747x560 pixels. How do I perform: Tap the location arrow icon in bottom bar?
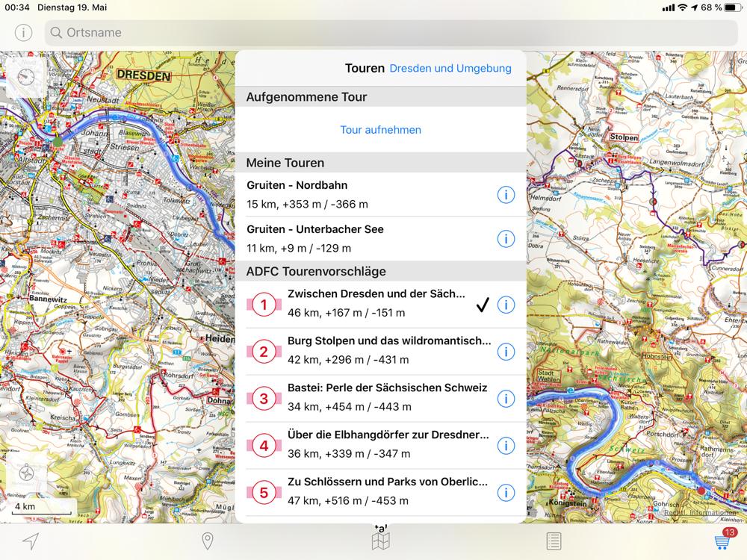[x=31, y=541]
